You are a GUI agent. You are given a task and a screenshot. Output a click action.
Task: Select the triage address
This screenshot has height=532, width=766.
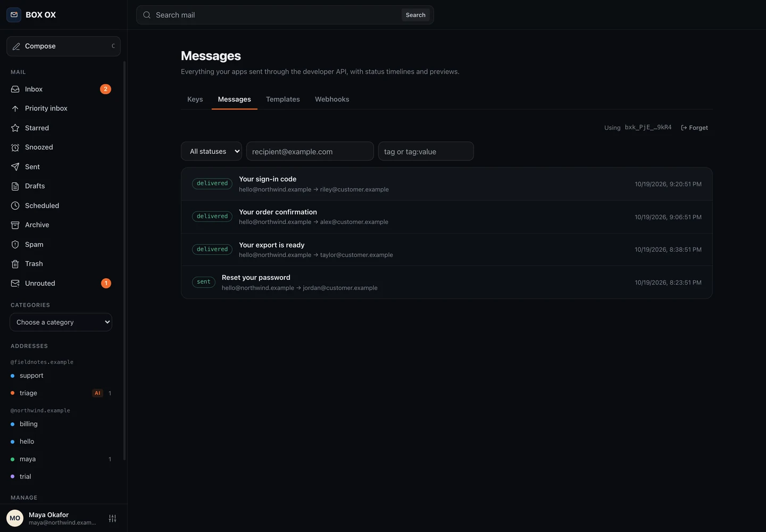61,393
